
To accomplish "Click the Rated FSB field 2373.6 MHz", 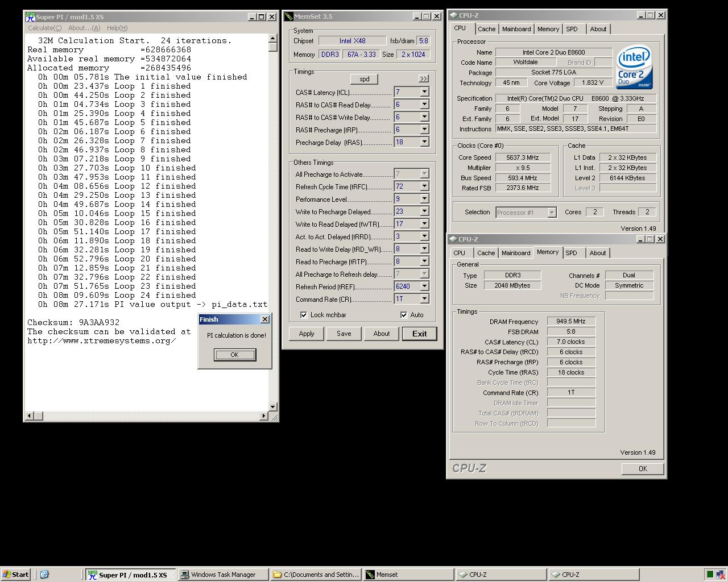I will click(x=523, y=188).
